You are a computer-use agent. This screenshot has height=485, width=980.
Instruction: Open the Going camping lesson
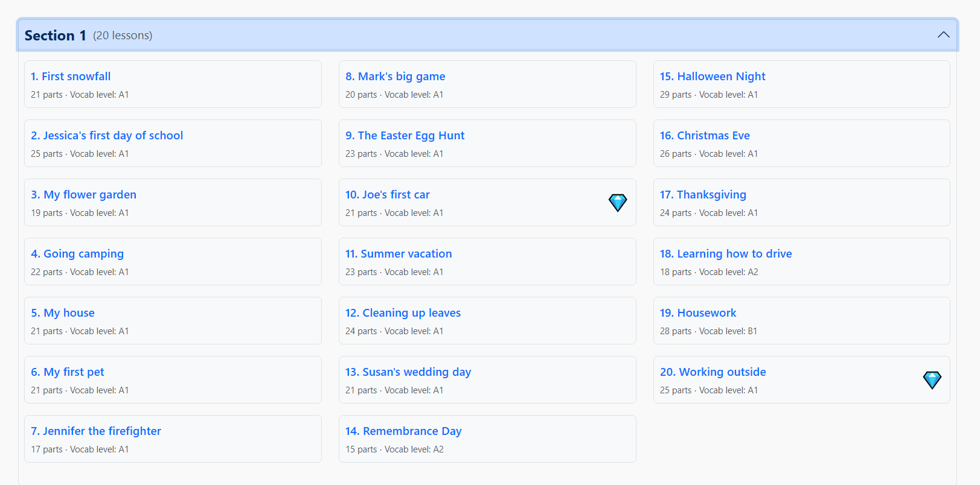[77, 254]
